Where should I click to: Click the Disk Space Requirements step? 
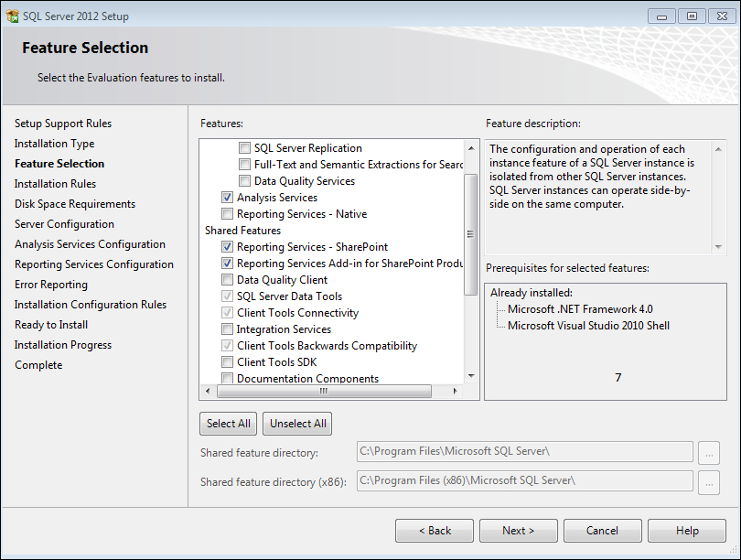click(x=75, y=204)
